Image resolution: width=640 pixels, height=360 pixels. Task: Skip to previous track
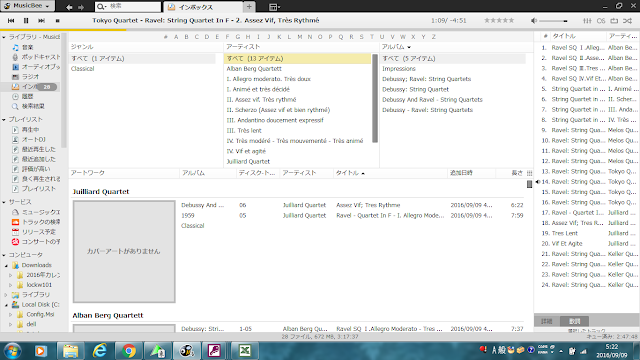click(11, 20)
